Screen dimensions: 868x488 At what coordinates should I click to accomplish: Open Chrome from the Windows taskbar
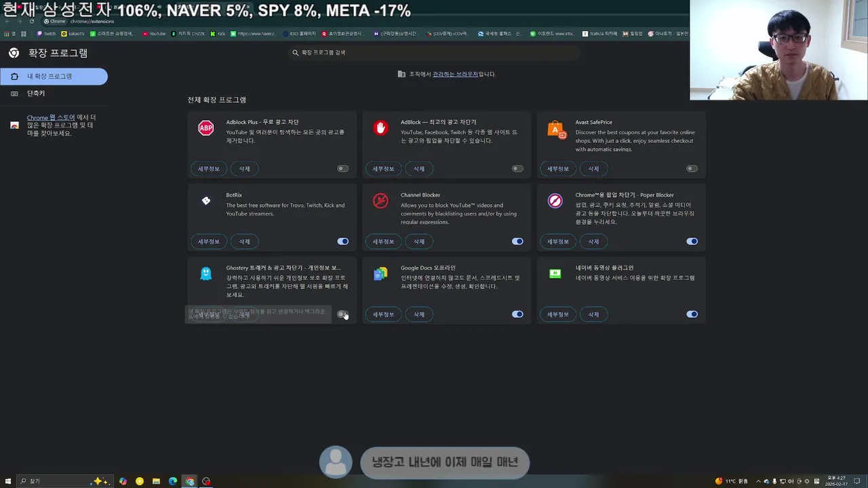coord(190,481)
